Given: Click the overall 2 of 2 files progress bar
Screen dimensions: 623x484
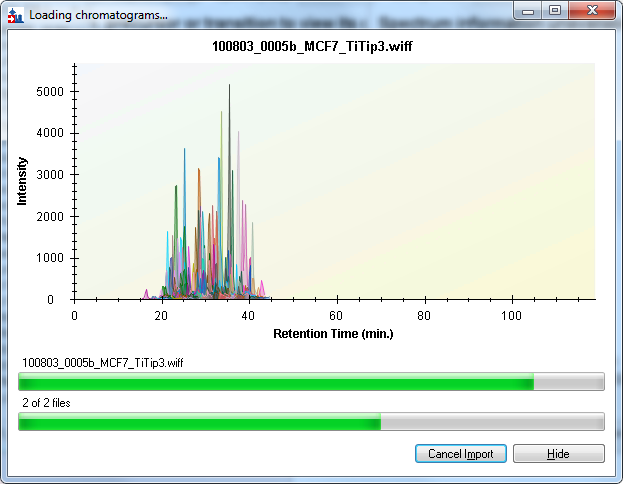Looking at the screenshot, I should (x=311, y=423).
